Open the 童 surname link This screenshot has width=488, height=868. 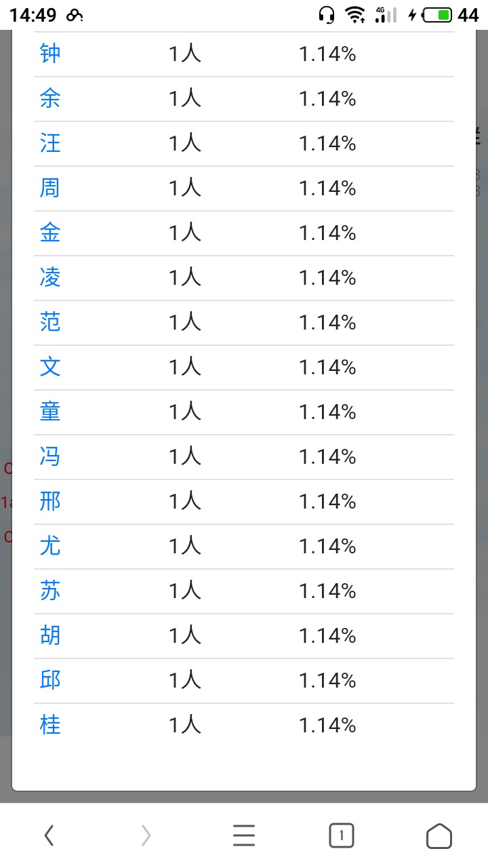(x=50, y=412)
